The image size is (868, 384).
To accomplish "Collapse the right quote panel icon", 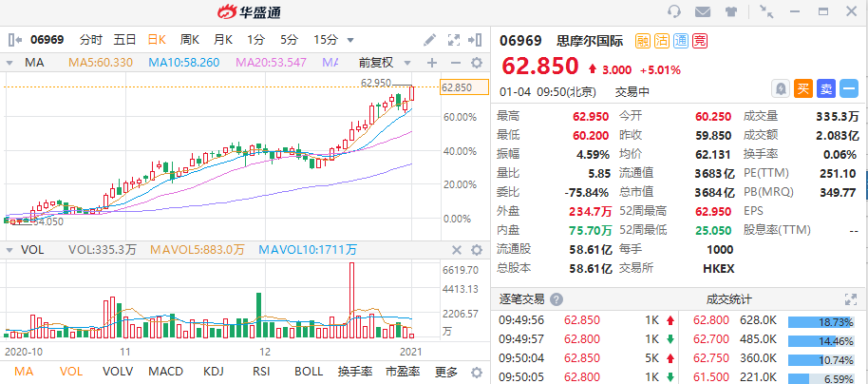I will [x=475, y=39].
